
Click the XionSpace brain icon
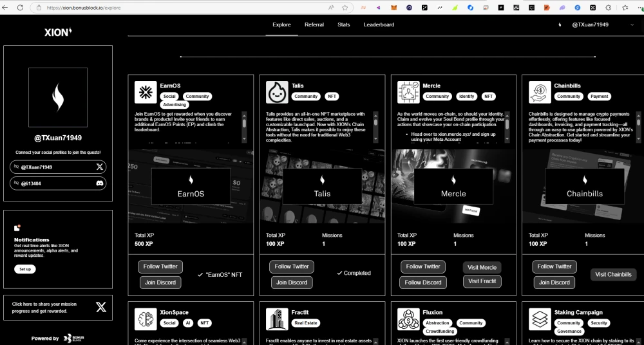tap(146, 319)
